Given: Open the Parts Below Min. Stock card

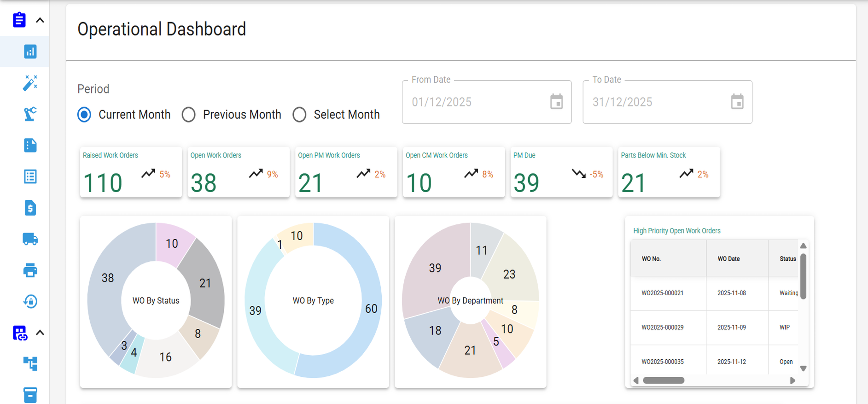Looking at the screenshot, I should (x=669, y=172).
